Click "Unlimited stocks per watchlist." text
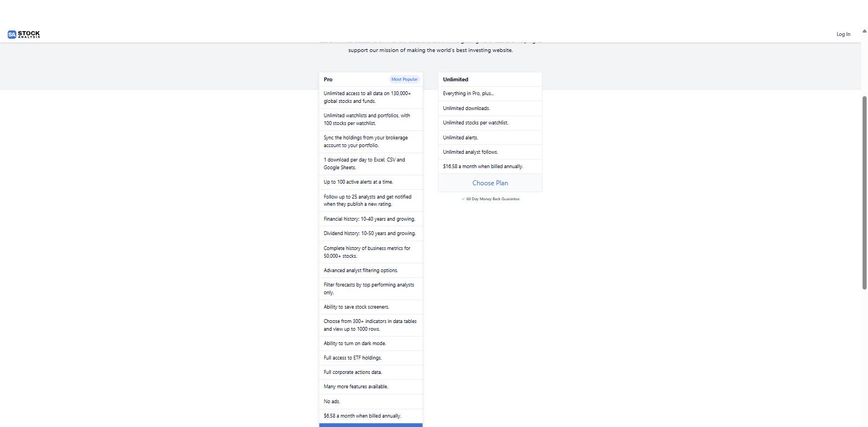Screen dimensions: 868x427 tap(476, 123)
